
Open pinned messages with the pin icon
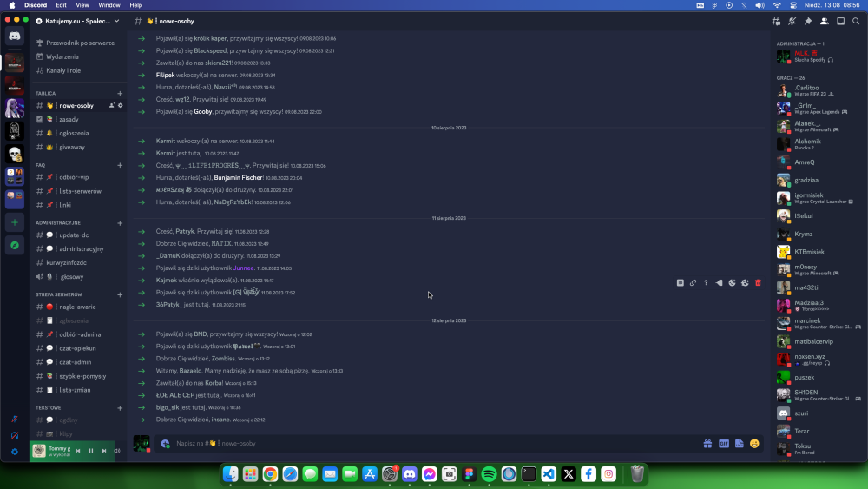808,21
